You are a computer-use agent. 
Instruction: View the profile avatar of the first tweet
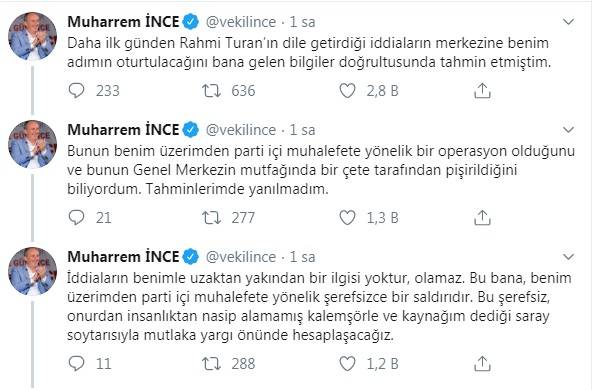[33, 36]
